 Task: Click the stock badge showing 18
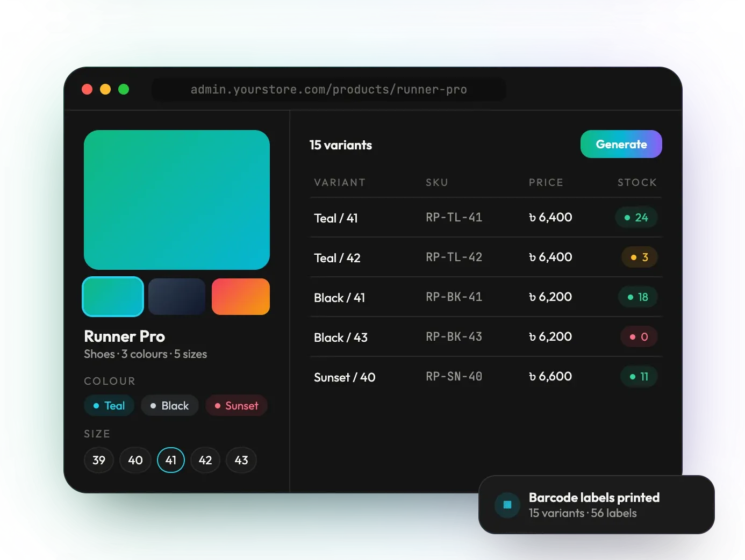[x=638, y=297]
